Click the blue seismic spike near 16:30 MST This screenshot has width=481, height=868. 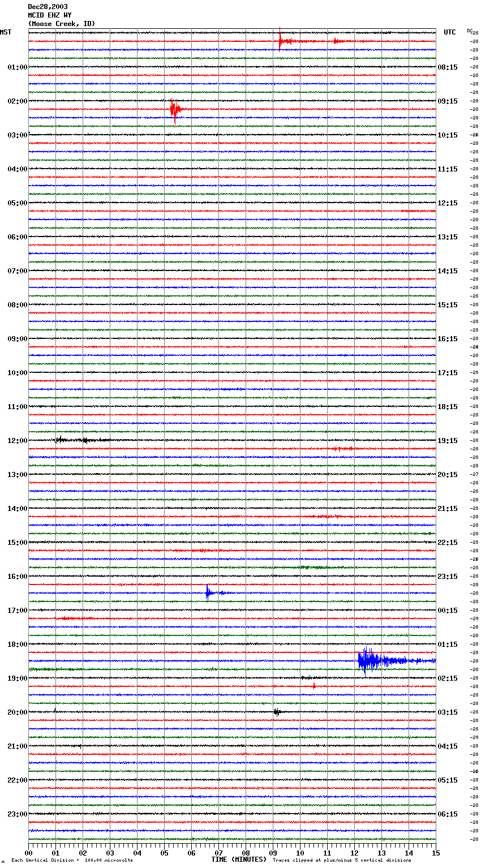click(209, 592)
